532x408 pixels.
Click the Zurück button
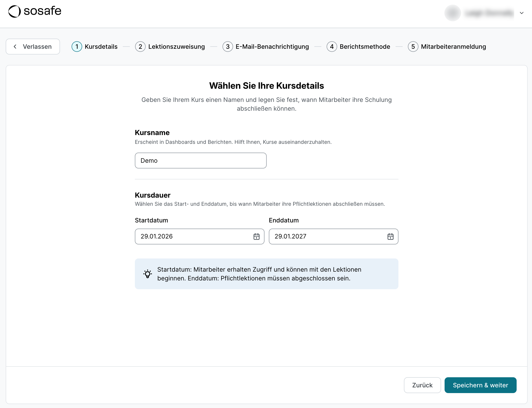422,385
